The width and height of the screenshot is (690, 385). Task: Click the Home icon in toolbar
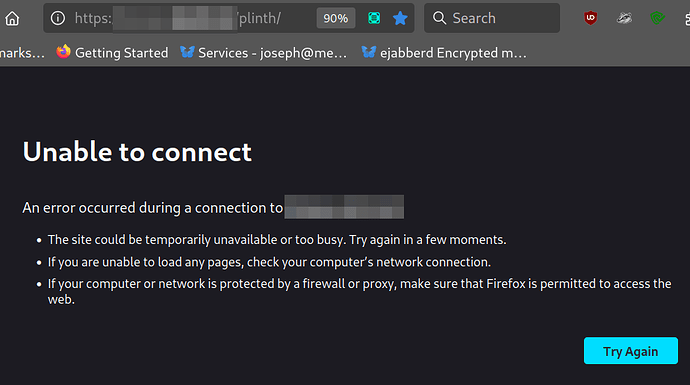12,18
